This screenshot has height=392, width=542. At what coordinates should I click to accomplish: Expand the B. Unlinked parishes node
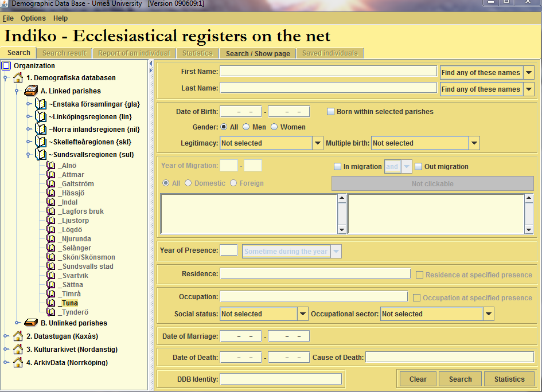(x=18, y=323)
